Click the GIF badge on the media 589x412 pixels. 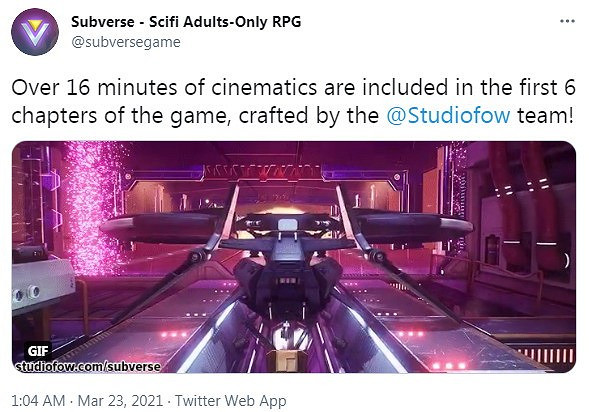(x=38, y=350)
